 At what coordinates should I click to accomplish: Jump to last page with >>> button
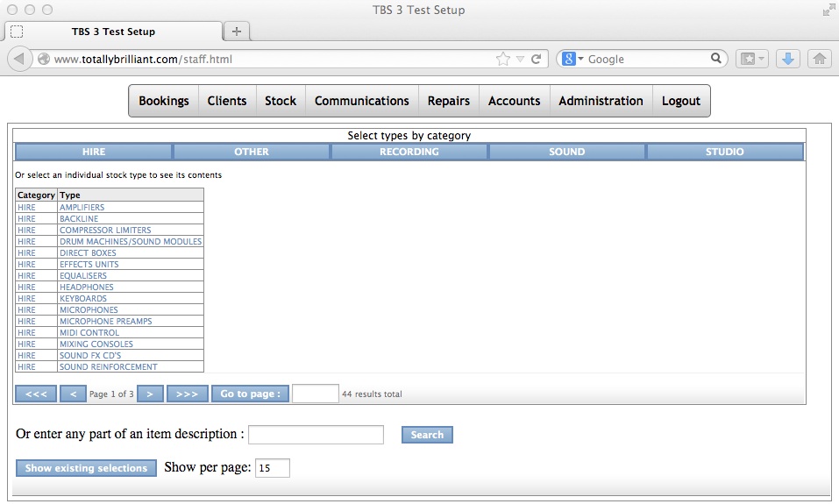tap(187, 394)
